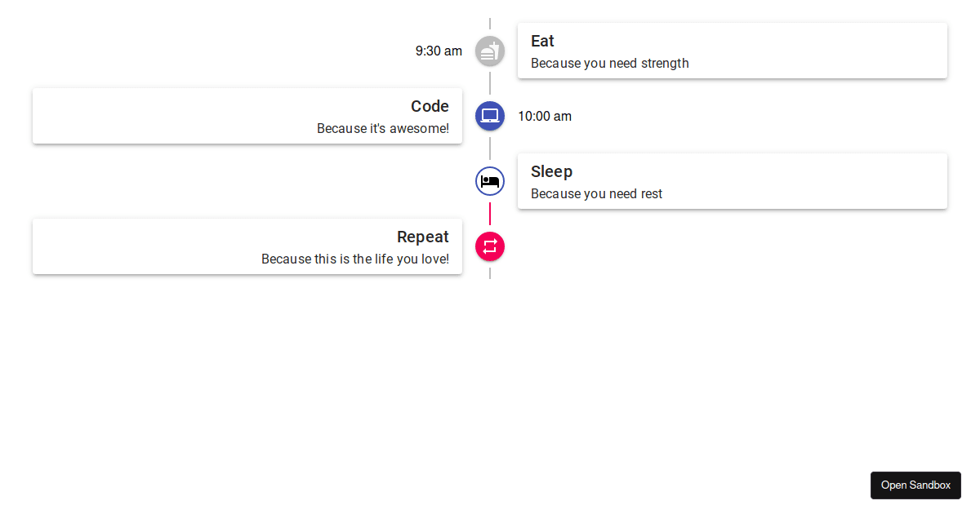Viewport: 980px width, 514px height.
Task: Select the laptop icon next to 10:00 am
Action: 489,116
